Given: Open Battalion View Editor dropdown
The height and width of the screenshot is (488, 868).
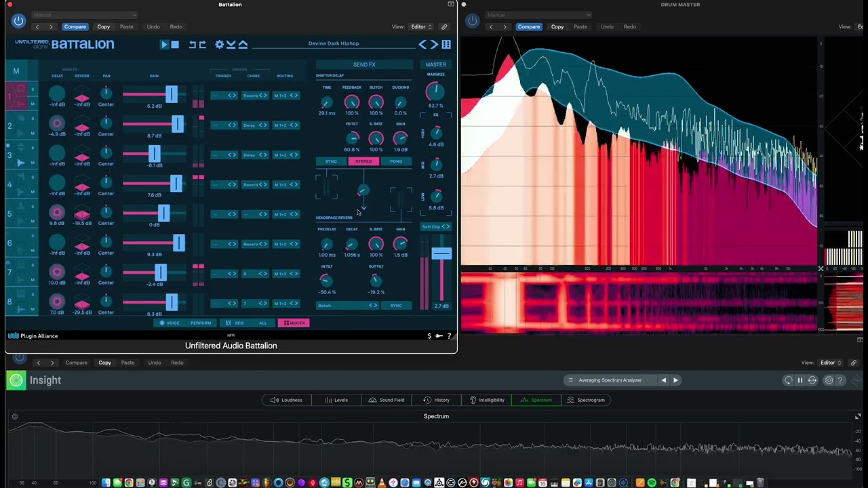Looking at the screenshot, I should tap(421, 27).
